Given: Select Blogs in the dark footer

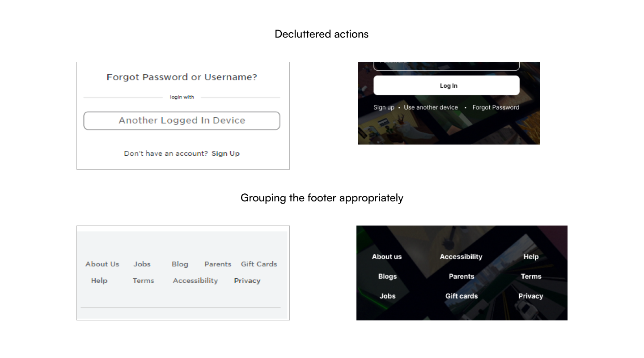Looking at the screenshot, I should 387,276.
